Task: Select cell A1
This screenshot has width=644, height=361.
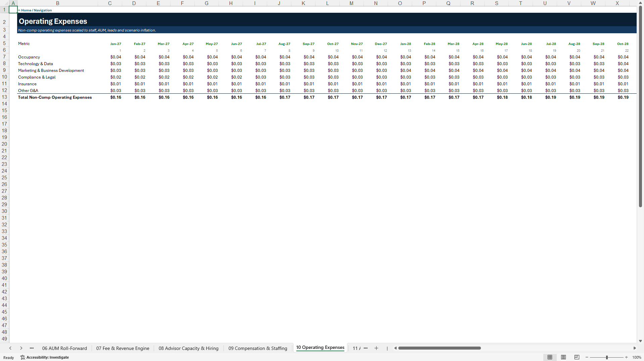Action: tap(13, 10)
